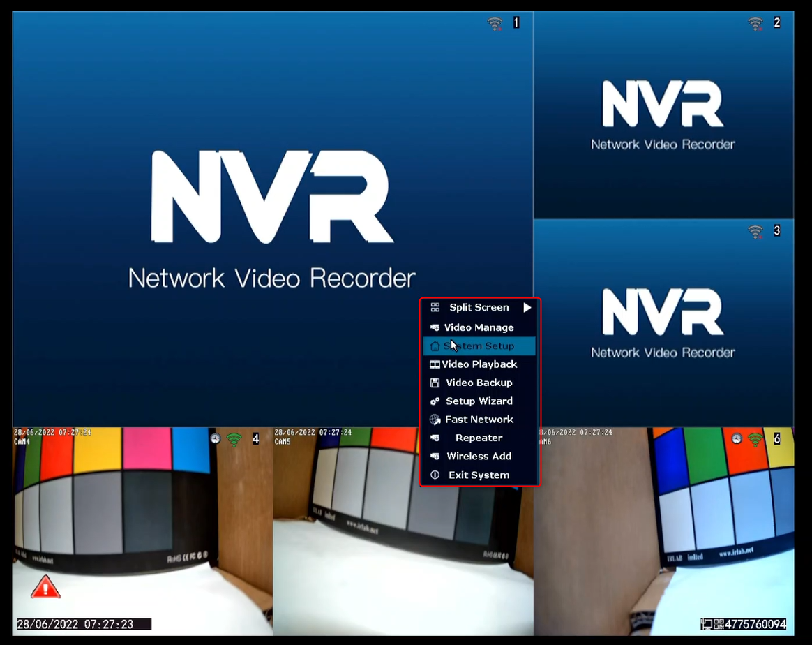812x645 pixels.
Task: Click the QR code icon beside device ID
Action: [x=719, y=624]
